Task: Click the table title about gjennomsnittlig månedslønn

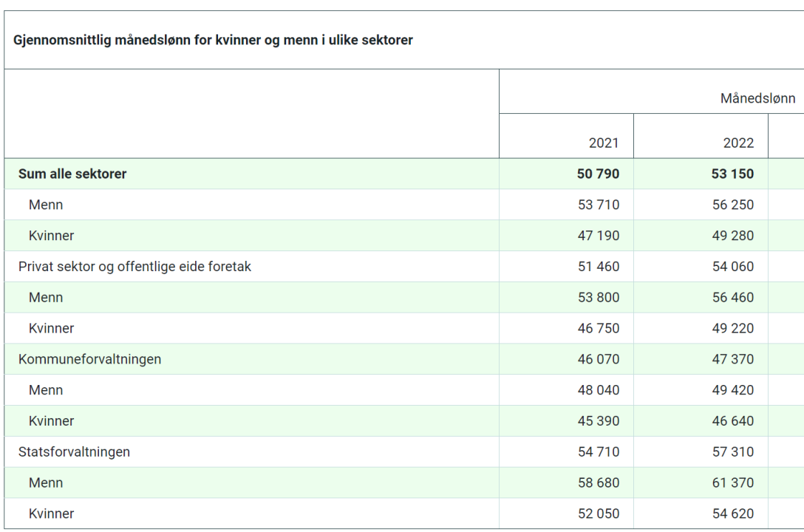Action: 213,40
